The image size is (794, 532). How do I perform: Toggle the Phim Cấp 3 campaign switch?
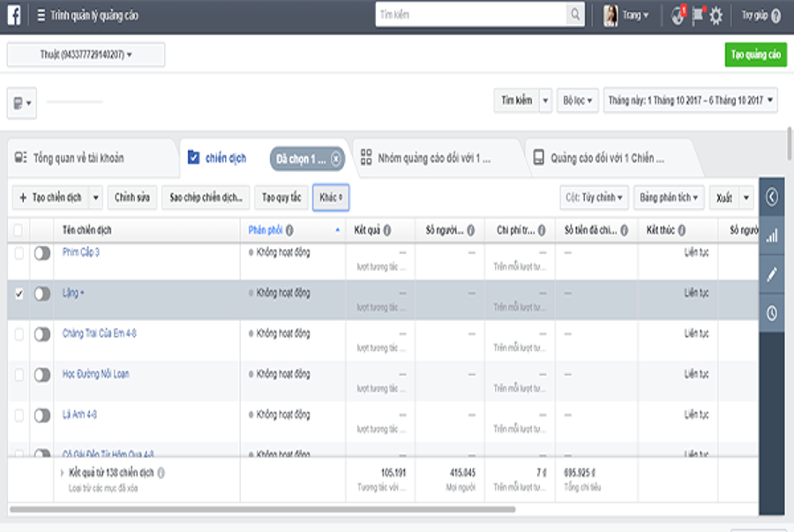pos(42,253)
